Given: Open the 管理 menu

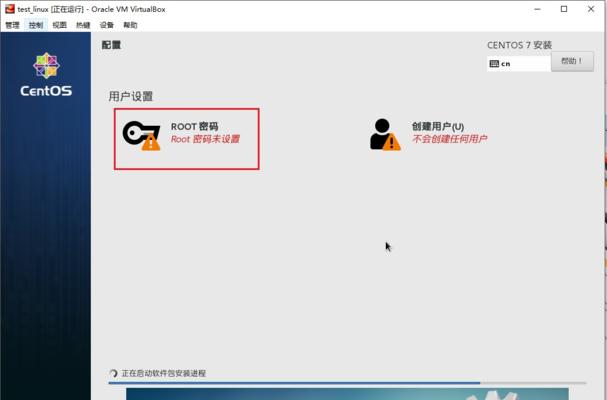Looking at the screenshot, I should click(12, 25).
